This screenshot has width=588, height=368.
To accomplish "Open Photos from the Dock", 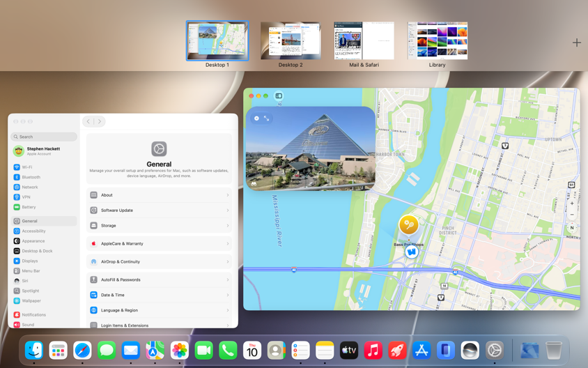I will [179, 351].
